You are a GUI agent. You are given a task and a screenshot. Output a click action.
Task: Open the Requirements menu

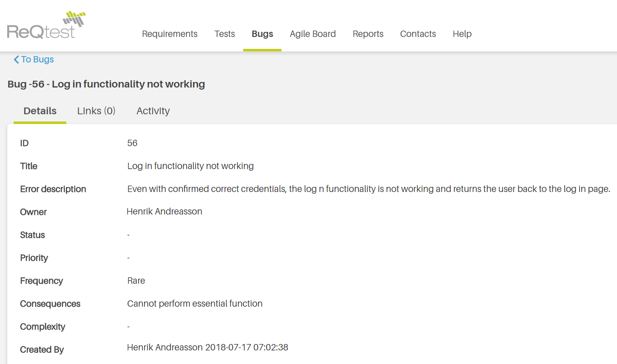[x=170, y=34]
